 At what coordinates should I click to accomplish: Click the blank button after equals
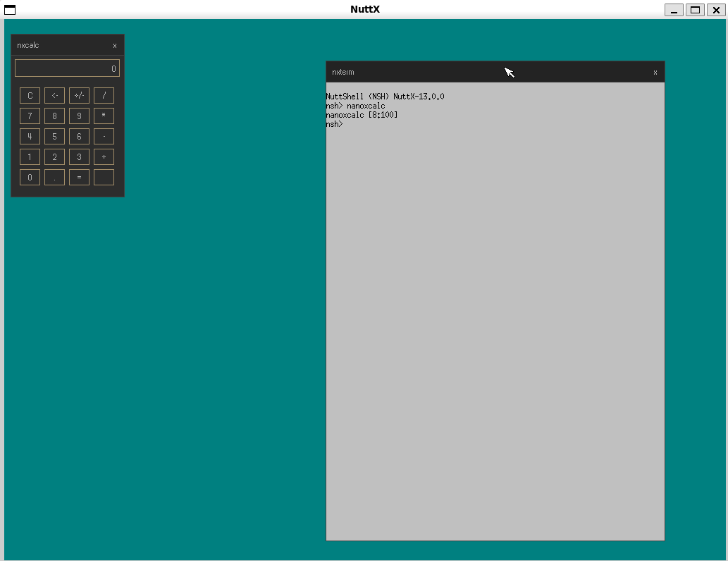[104, 178]
